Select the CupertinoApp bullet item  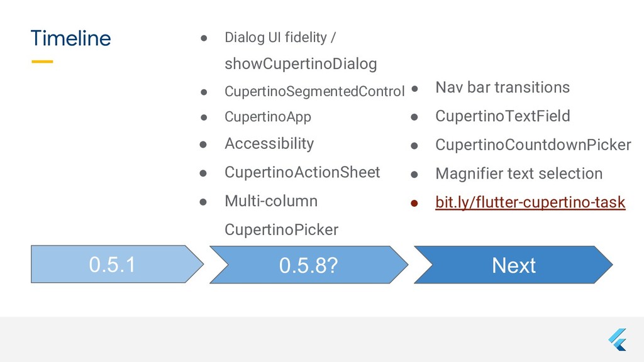coord(267,117)
